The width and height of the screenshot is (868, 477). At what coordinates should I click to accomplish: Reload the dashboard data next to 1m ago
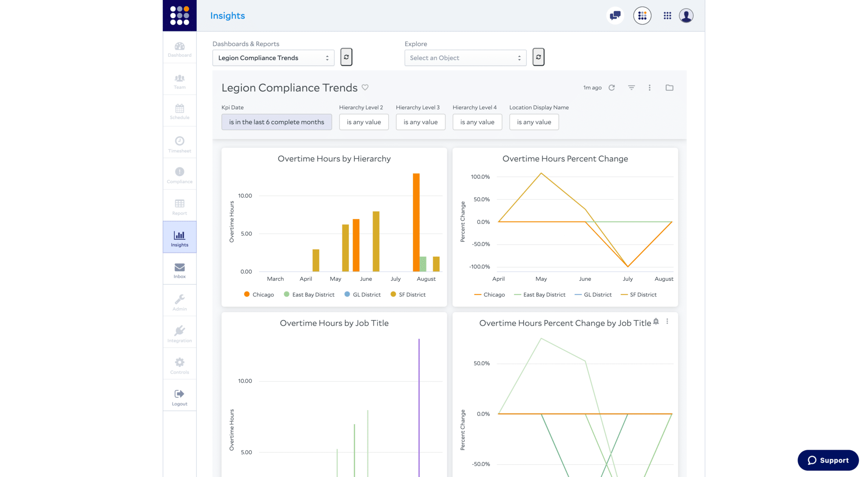coord(612,88)
